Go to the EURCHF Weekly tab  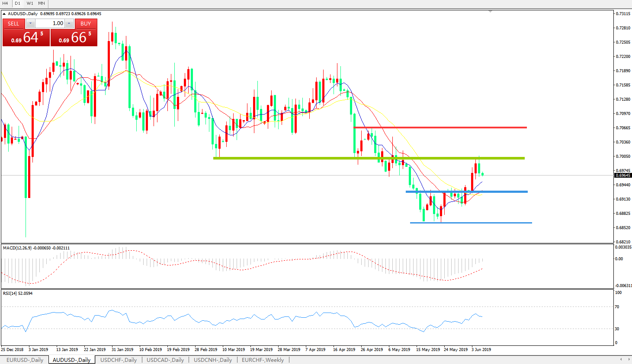(x=263, y=360)
